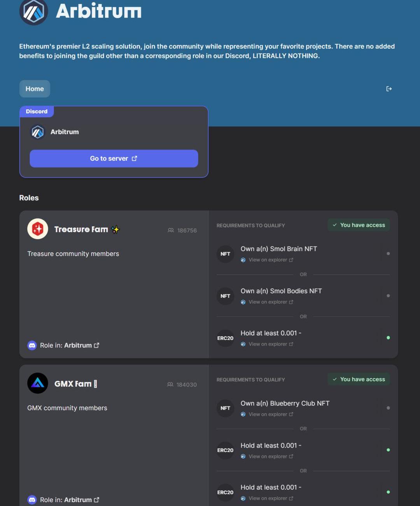The image size is (420, 506).
Task: Click the Discord platform label tab
Action: pyautogui.click(x=37, y=112)
